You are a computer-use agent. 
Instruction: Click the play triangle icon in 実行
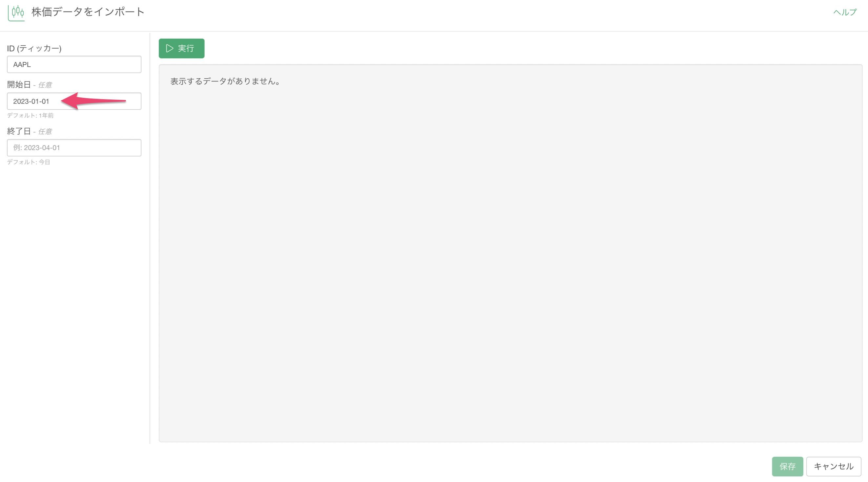[170, 48]
